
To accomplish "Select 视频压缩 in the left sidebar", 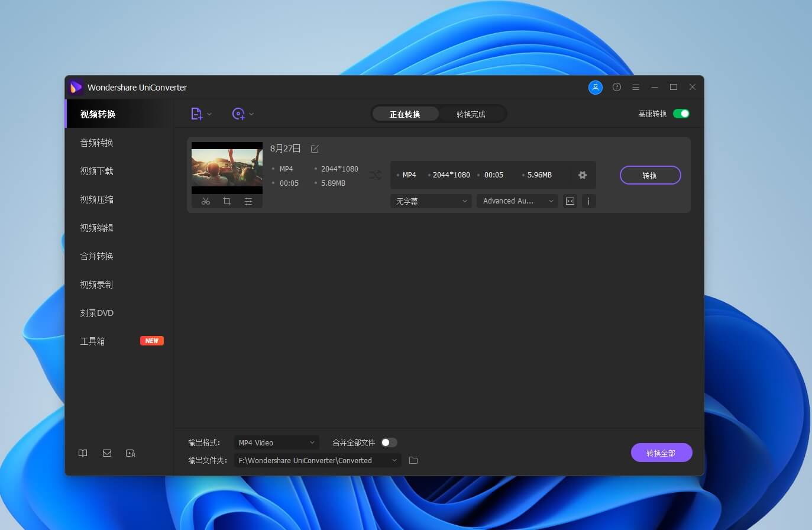I will pyautogui.click(x=96, y=199).
